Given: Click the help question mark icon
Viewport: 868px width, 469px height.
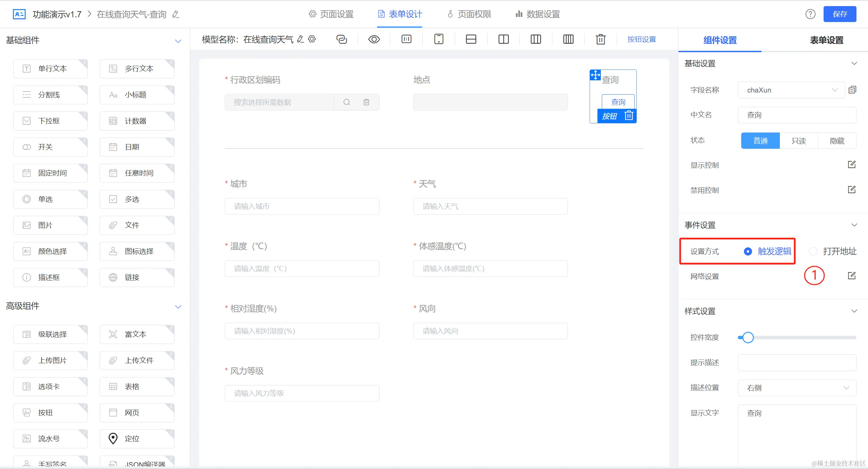Looking at the screenshot, I should click(x=810, y=14).
